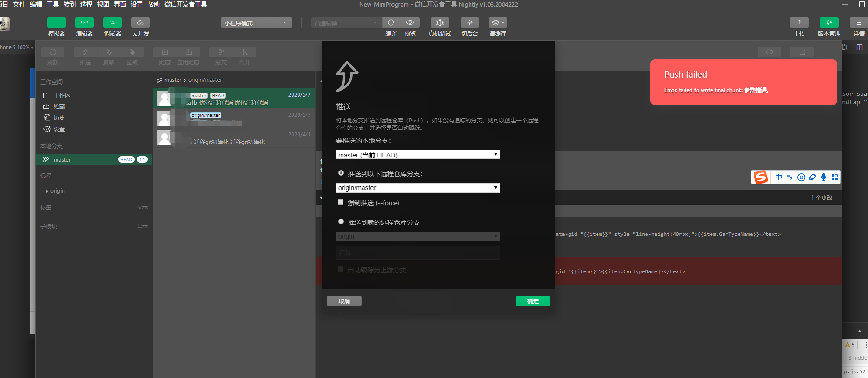
Task: Click the 分支 branch icon
Action: pos(221,52)
